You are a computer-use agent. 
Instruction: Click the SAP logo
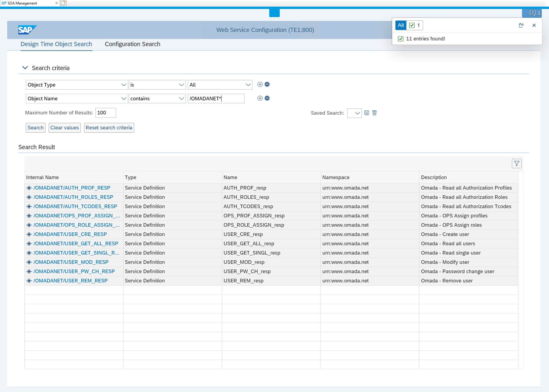click(x=27, y=30)
